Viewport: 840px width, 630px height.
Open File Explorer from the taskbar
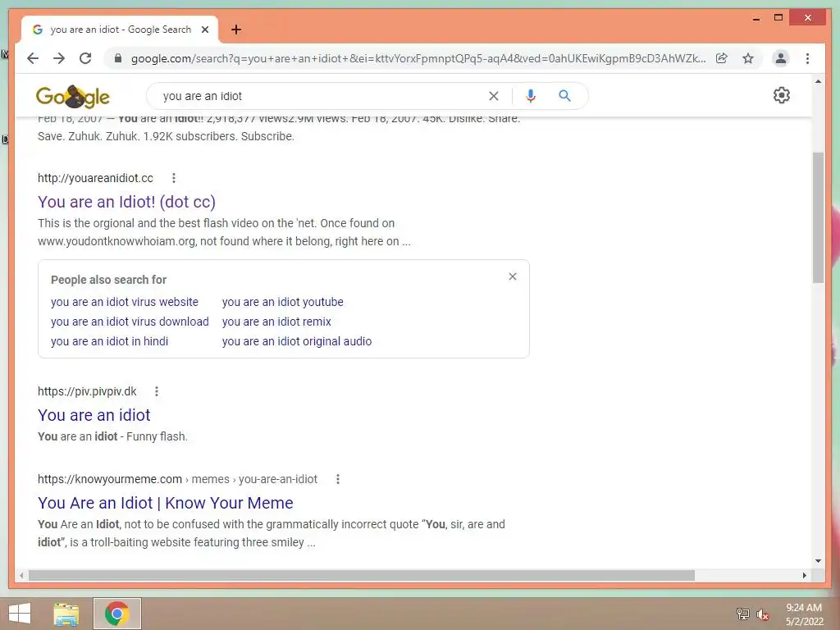click(x=66, y=614)
